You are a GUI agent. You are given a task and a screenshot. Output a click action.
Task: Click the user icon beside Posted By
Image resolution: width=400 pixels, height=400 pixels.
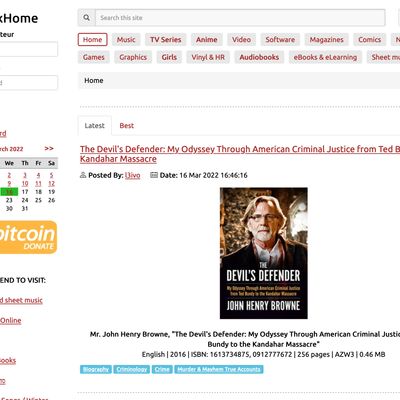click(x=83, y=175)
